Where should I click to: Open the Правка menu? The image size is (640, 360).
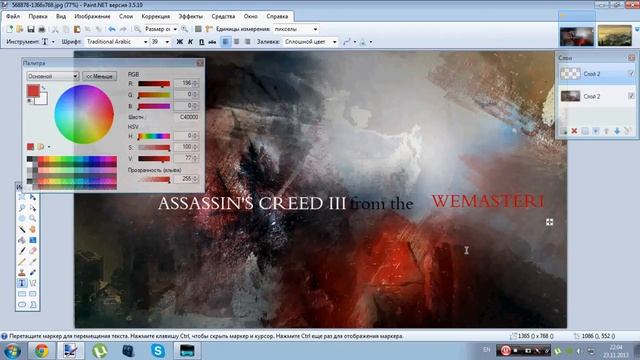click(38, 16)
